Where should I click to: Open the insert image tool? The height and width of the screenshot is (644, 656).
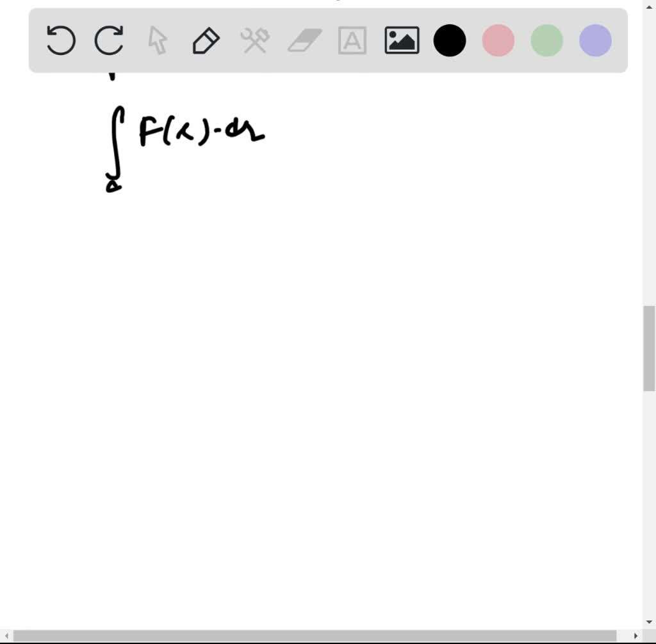(x=402, y=40)
